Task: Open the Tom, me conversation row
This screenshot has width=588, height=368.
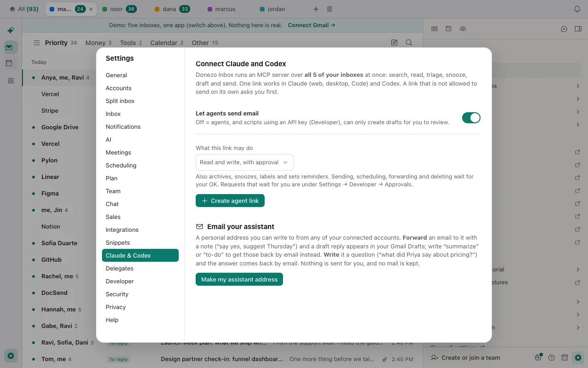Action: click(x=222, y=359)
